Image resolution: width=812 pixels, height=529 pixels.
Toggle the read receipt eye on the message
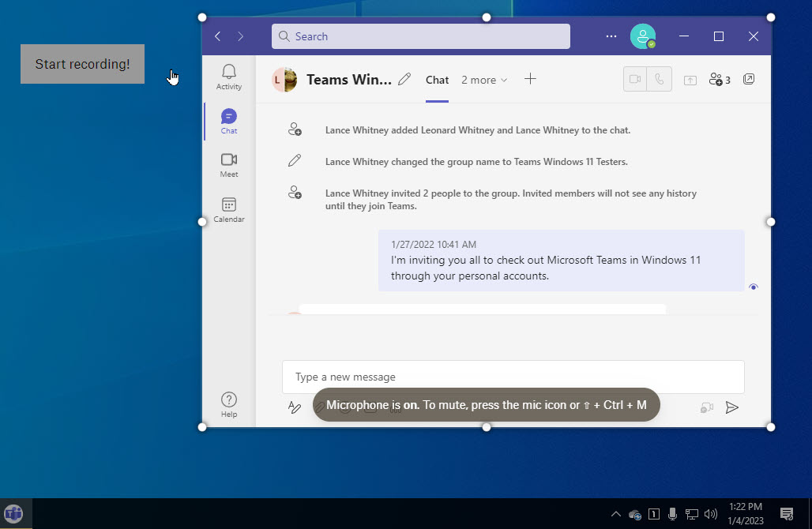coord(753,287)
